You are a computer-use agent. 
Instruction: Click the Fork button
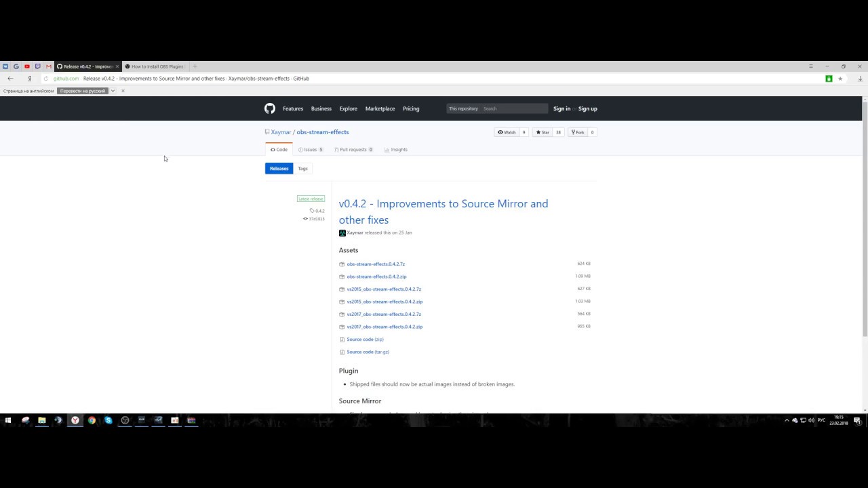[578, 132]
